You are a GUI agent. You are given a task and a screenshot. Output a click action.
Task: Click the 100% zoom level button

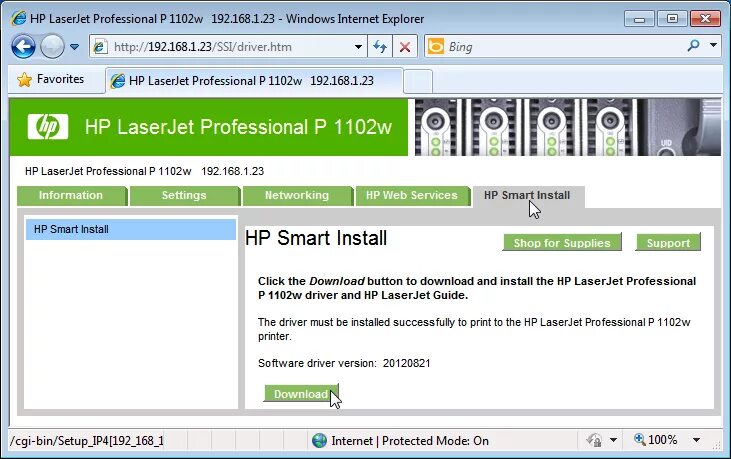(655, 439)
